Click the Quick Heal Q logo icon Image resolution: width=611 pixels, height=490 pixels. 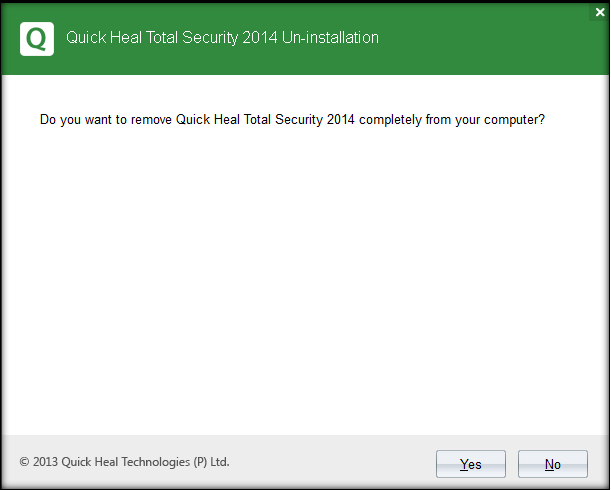pos(37,39)
